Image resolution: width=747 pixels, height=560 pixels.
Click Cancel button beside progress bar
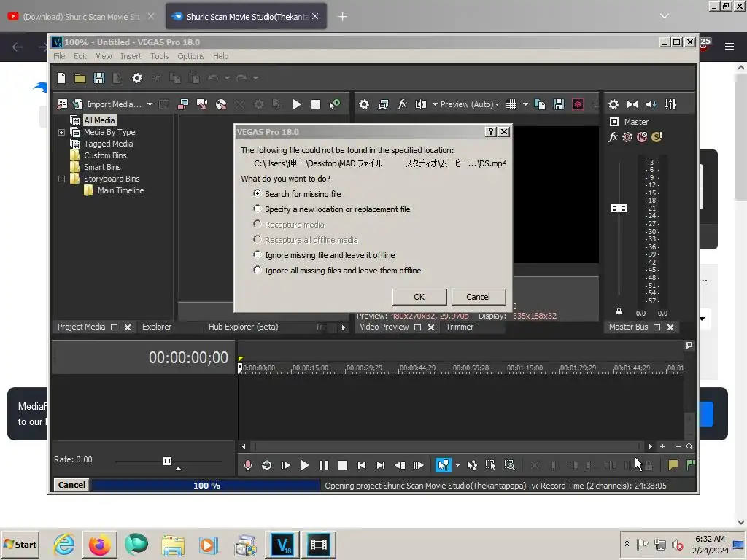tap(71, 485)
